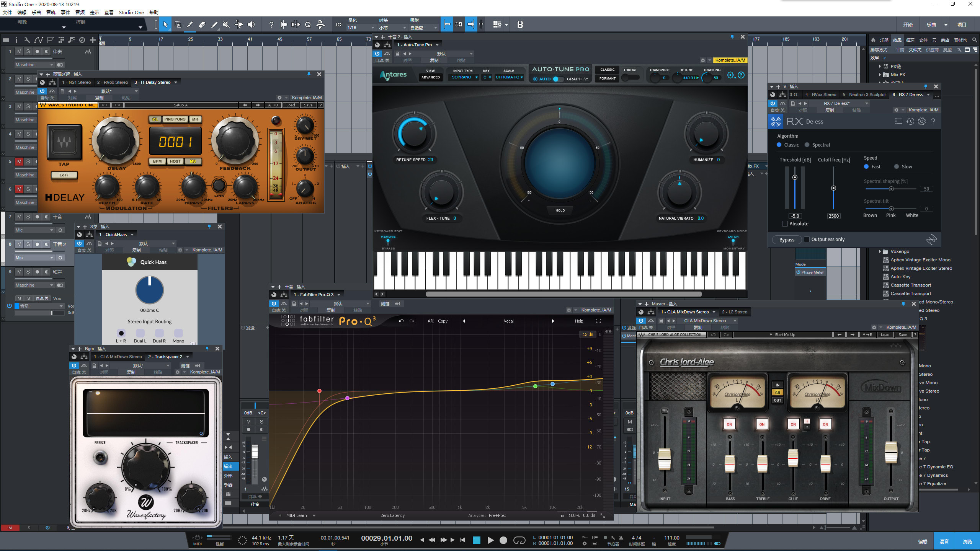The image size is (980, 551).
Task: Toggle H-Delay PING PONG button
Action: (x=175, y=119)
